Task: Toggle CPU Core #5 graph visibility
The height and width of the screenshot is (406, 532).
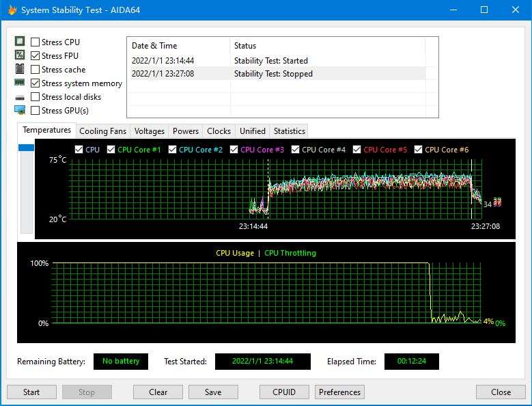Action: tap(357, 150)
